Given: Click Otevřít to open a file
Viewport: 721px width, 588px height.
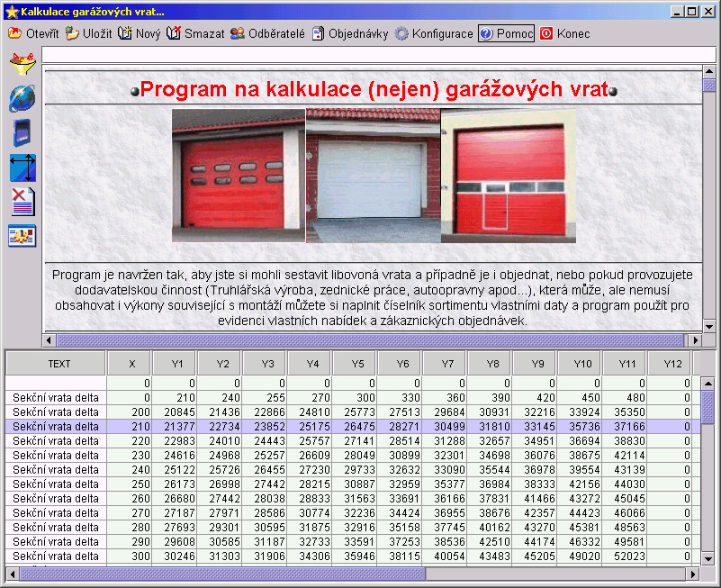Looking at the screenshot, I should 33,33.
